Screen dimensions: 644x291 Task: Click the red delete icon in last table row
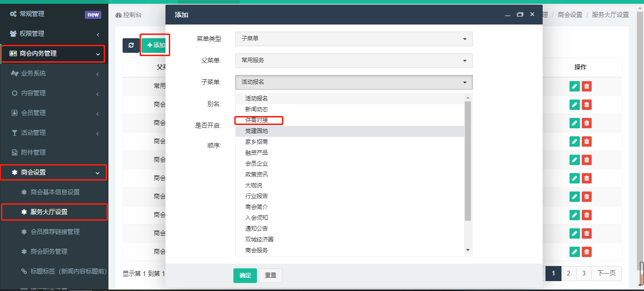pyautogui.click(x=586, y=251)
